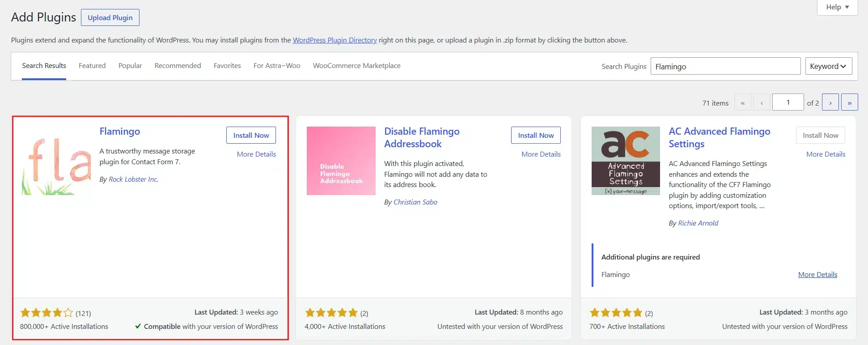Click the Flamingo plugin title
This screenshot has width=868, height=345.
(120, 132)
